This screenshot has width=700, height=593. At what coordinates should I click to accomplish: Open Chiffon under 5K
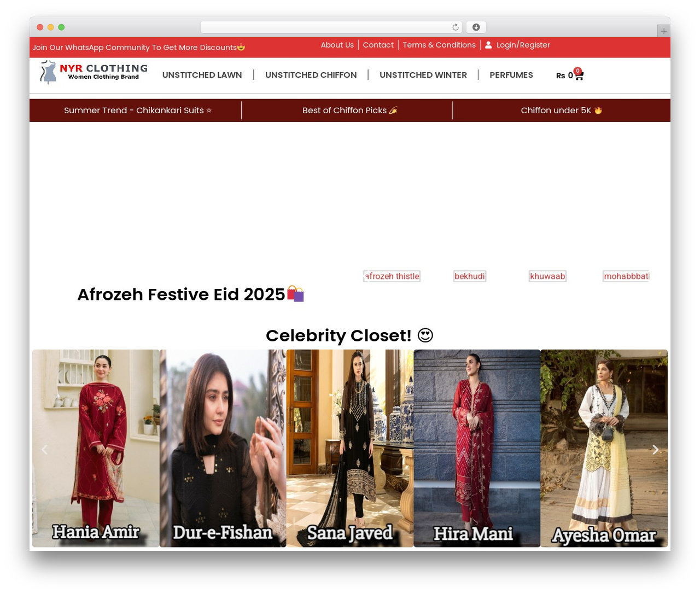tap(561, 111)
